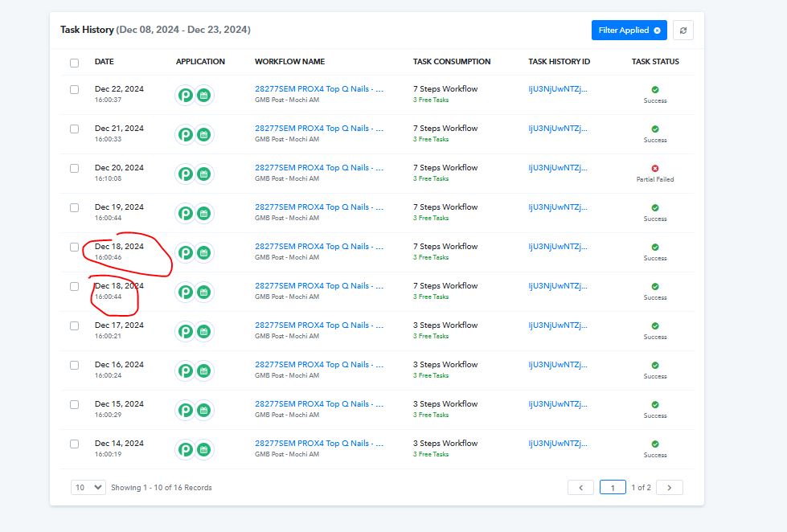Click the green scheduler icon in Dec 20 row
787x532 pixels.
tap(203, 174)
